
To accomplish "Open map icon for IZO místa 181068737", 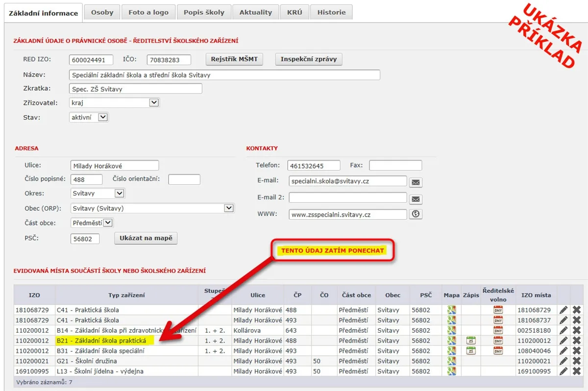I will (451, 320).
